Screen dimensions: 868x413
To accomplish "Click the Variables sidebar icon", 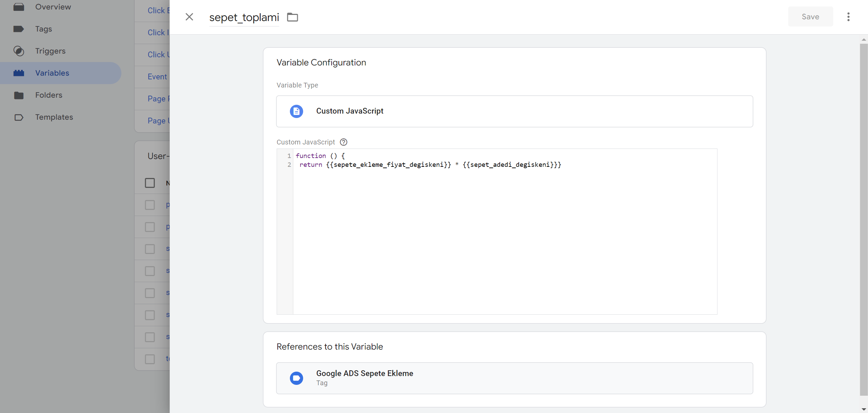I will [19, 73].
